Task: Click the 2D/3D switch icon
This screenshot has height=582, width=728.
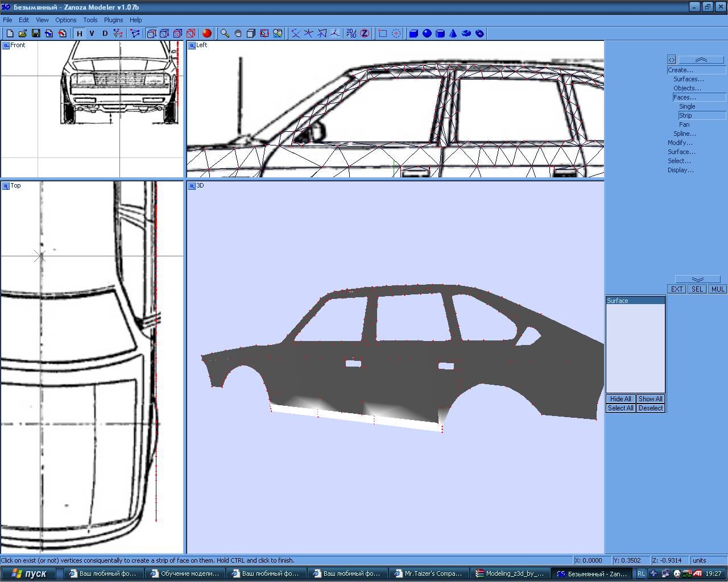Action: (x=351, y=34)
